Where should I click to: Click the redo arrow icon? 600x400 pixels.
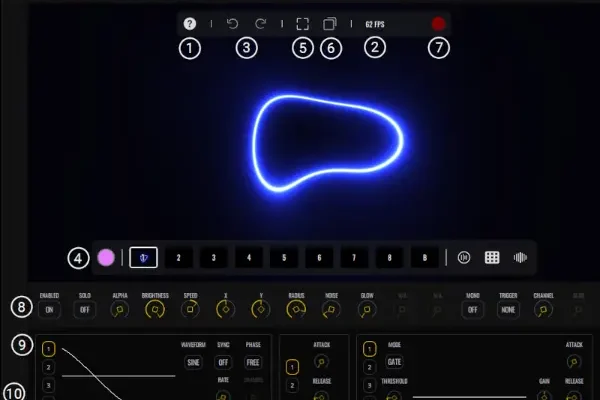tap(261, 23)
